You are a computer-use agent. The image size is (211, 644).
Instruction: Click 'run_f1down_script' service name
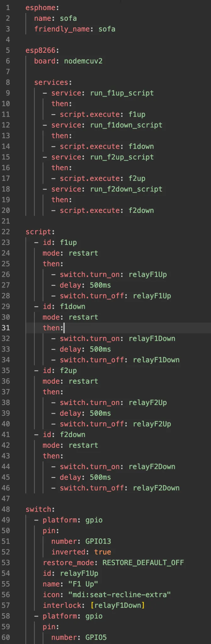pos(126,125)
